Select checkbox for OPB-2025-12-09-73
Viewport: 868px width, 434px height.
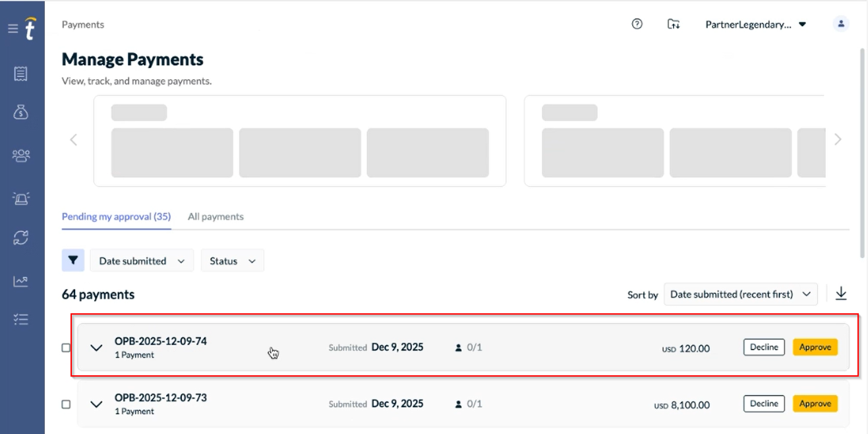coord(66,404)
